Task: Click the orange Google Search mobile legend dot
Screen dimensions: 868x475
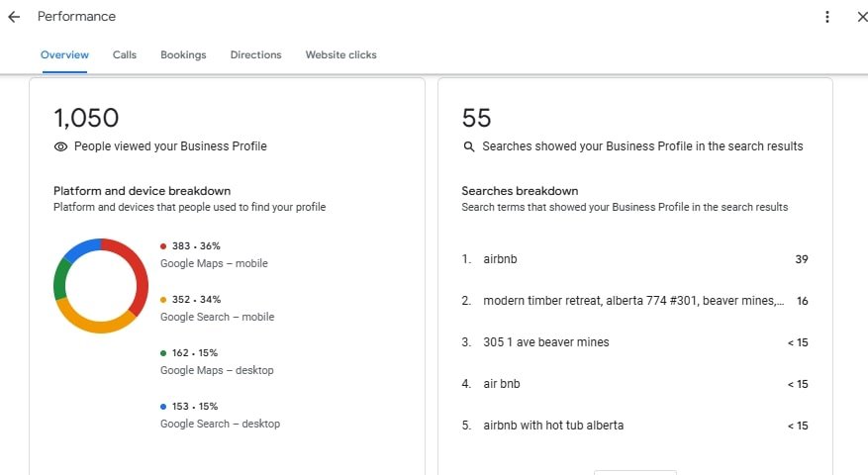Action: [163, 300]
